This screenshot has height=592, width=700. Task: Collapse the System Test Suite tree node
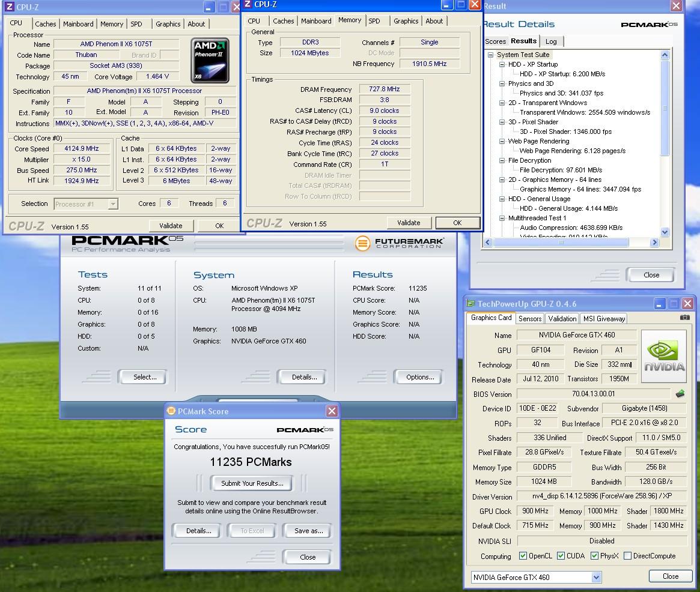[490, 55]
